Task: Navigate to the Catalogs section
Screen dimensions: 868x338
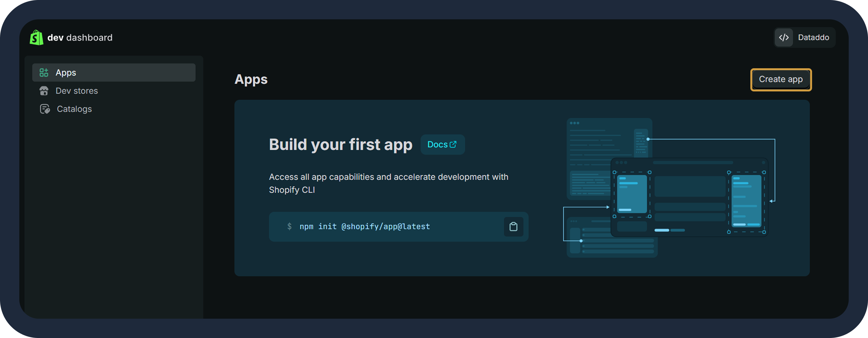Action: tap(74, 108)
